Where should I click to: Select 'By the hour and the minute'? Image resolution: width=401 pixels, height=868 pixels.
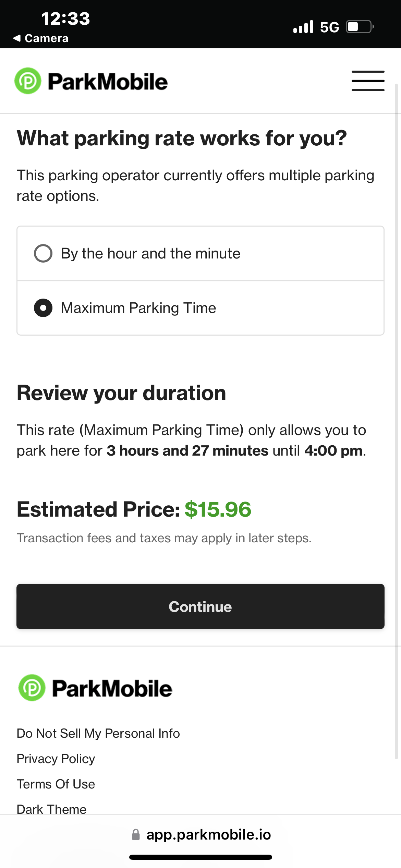43,254
